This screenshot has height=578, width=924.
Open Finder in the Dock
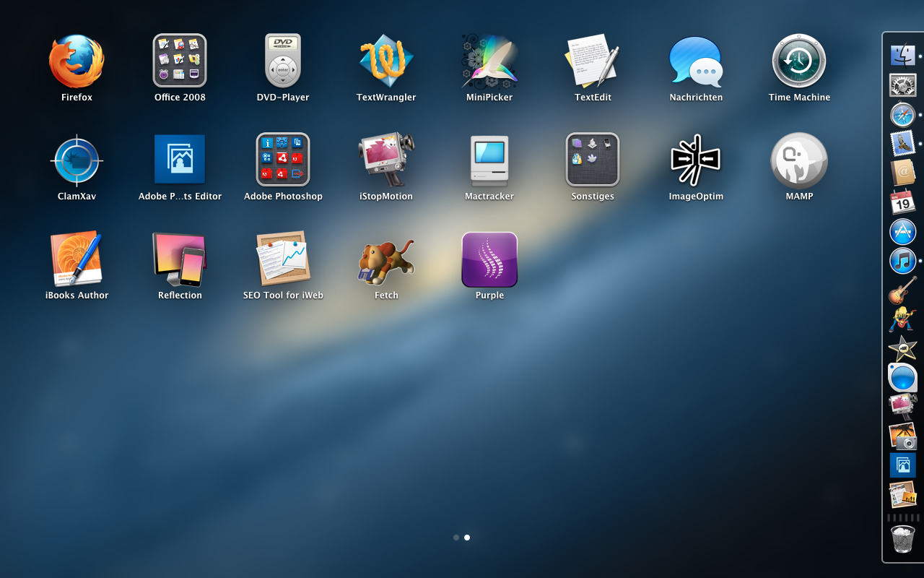[902, 55]
